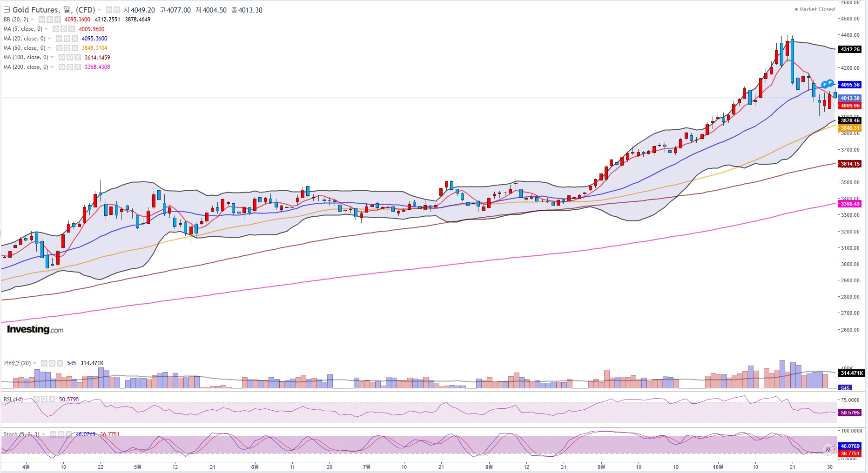Viewport: 868px width, 473px height.
Task: Select the 3368.43 MA200 price label
Action: 850,204
